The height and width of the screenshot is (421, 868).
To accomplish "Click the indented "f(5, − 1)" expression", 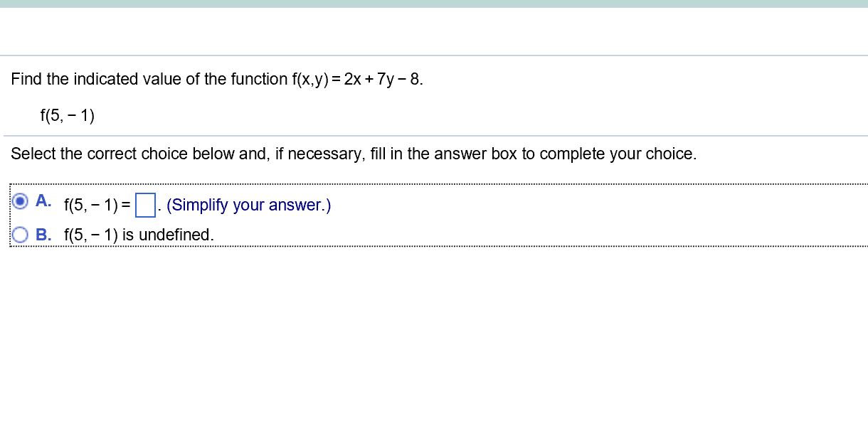I will 68,115.
